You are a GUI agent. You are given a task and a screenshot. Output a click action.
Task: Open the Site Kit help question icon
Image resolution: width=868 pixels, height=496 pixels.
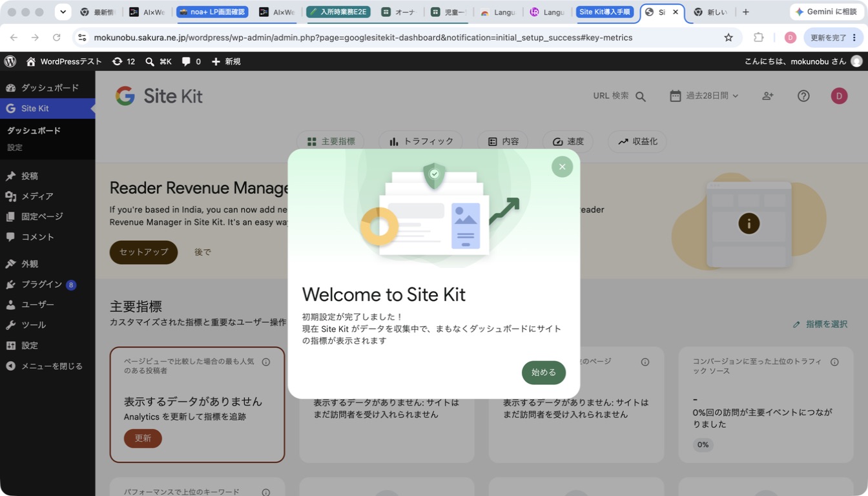click(803, 96)
